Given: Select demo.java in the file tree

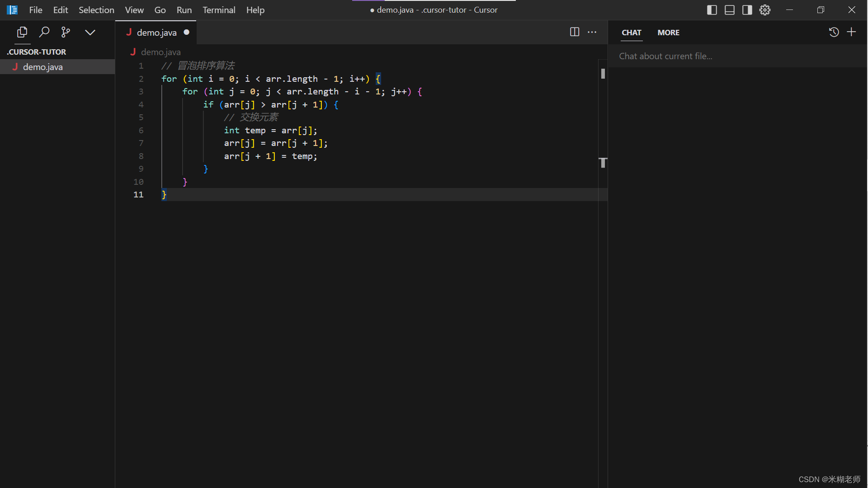Looking at the screenshot, I should tap(43, 67).
